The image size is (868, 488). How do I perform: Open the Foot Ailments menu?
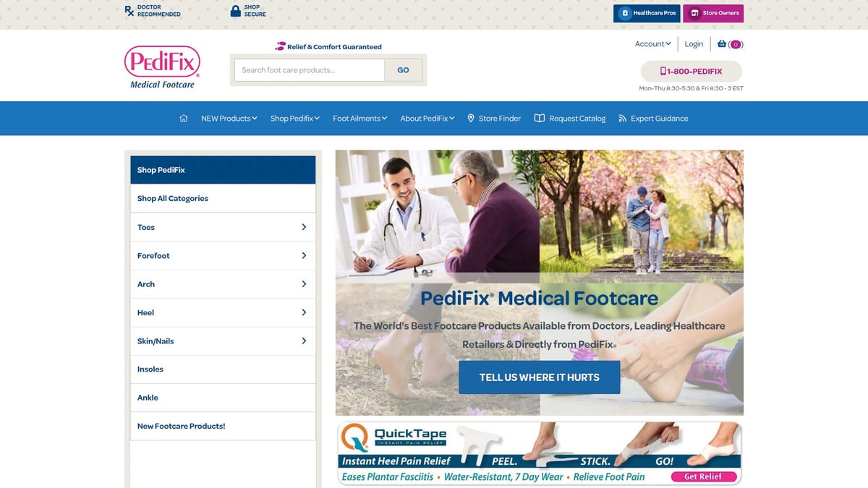point(359,119)
